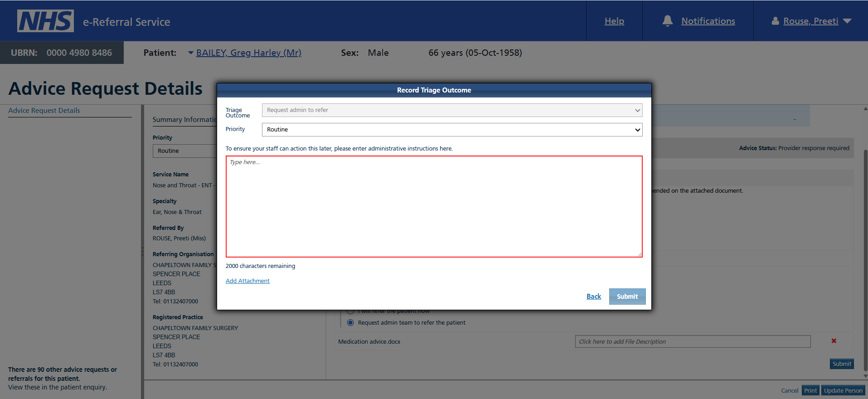Click the administrative instructions text area

coord(434,206)
